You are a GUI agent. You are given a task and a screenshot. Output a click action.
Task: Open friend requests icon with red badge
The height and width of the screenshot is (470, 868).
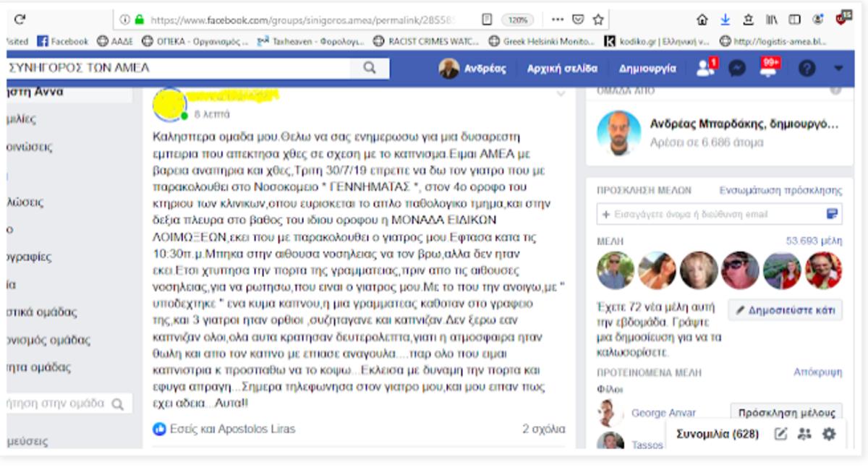point(705,69)
